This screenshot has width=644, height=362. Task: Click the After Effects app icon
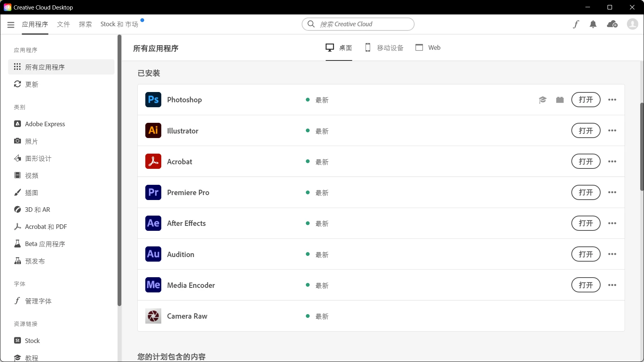coord(153,223)
